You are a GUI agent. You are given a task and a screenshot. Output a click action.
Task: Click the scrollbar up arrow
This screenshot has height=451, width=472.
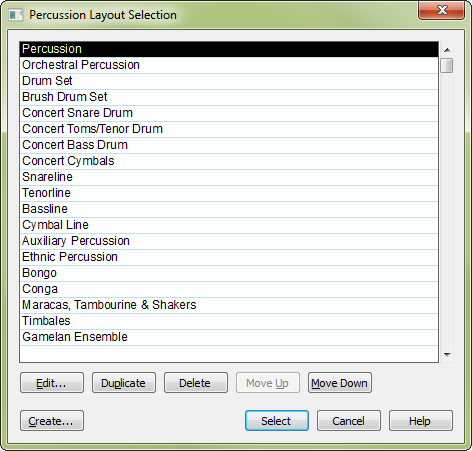pos(447,50)
